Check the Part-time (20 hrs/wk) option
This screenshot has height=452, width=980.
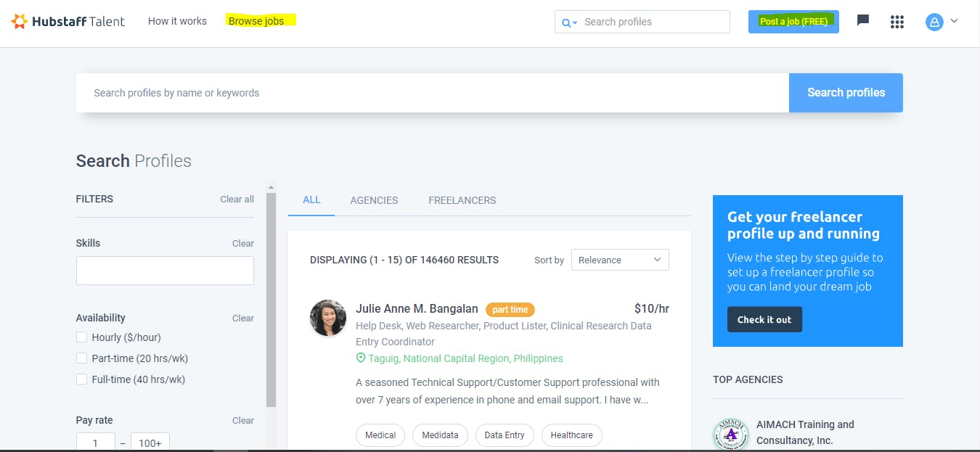[x=82, y=358]
